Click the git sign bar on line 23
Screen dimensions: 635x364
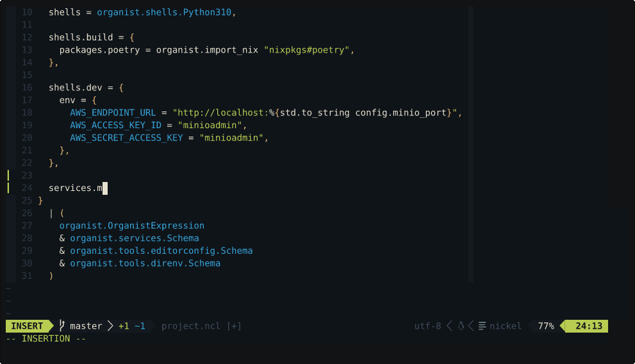8,175
